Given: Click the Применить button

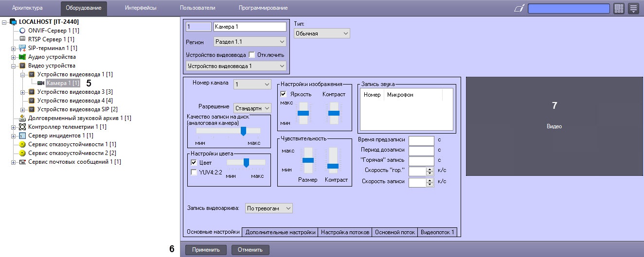Looking at the screenshot, I should [206, 250].
